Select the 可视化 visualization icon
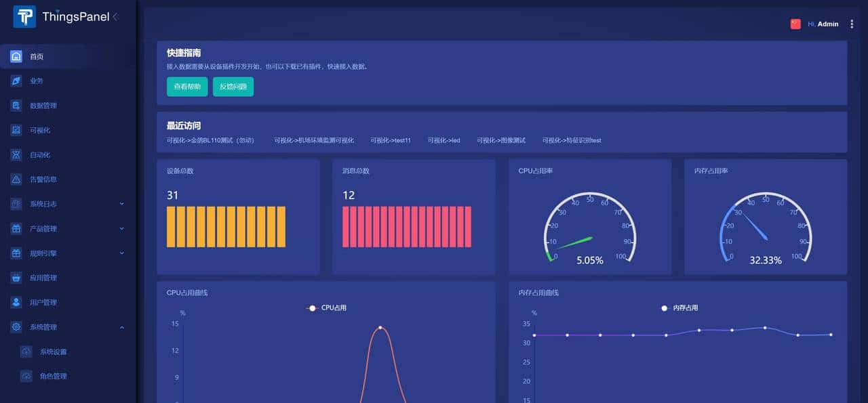Screen dimensions: 868x403 click(x=16, y=130)
